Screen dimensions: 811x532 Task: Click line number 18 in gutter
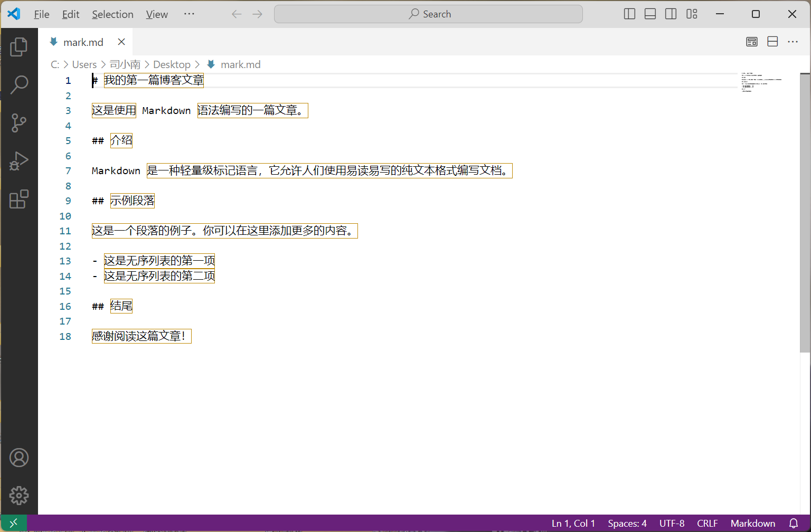65,336
